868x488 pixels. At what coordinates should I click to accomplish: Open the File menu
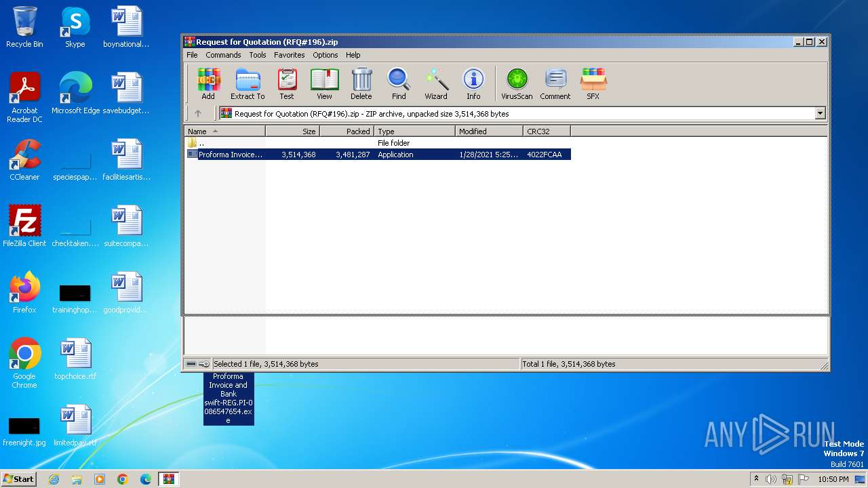click(192, 55)
